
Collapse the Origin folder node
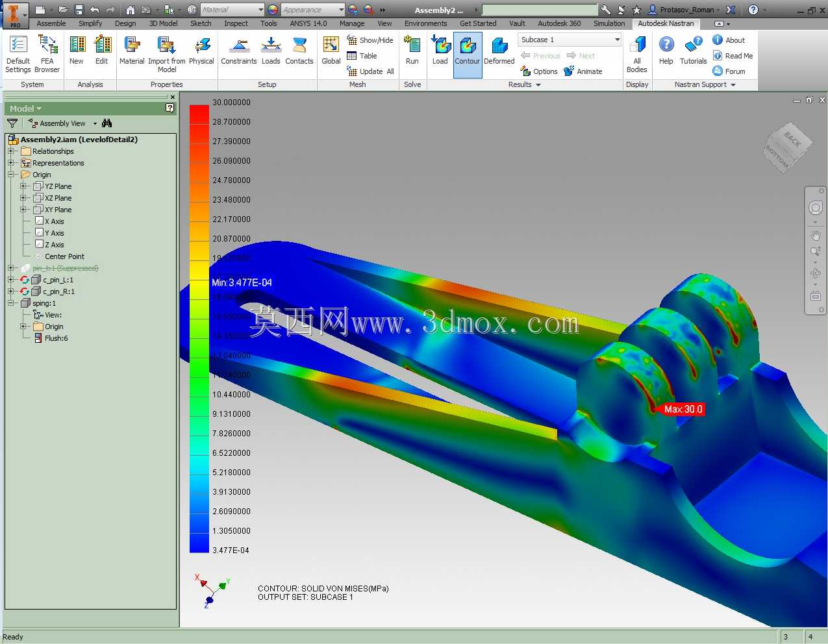[11, 175]
